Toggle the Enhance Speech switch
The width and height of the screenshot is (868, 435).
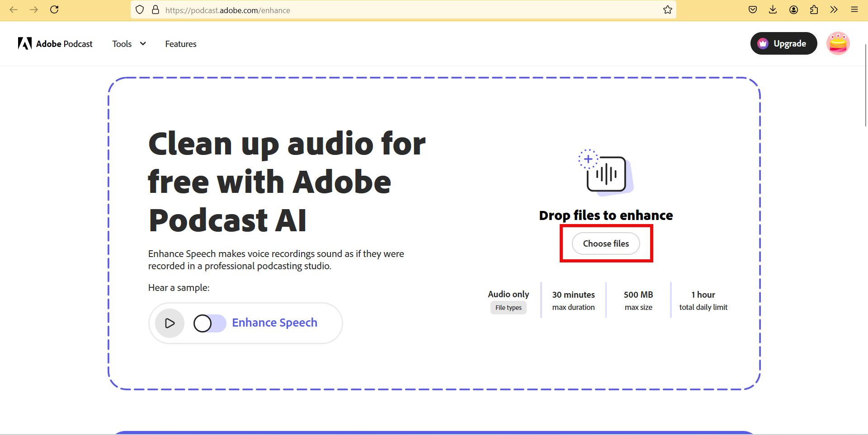coord(210,323)
